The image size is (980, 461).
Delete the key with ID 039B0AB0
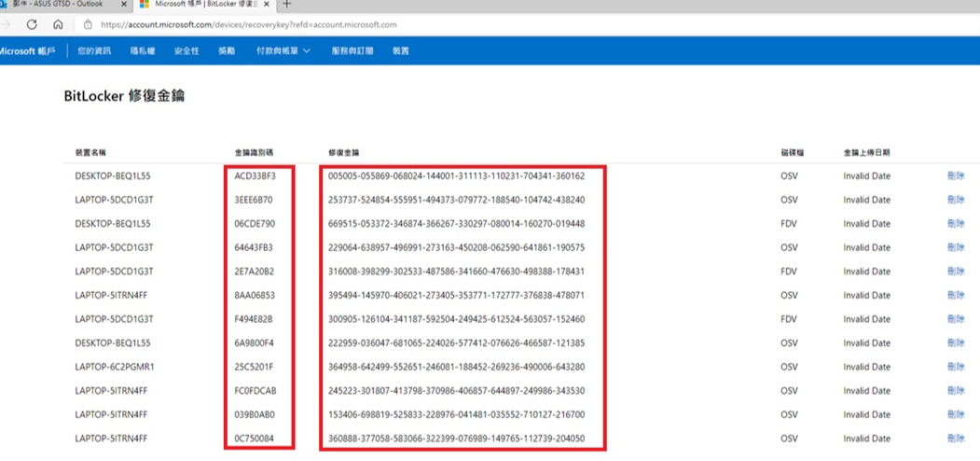tap(956, 414)
